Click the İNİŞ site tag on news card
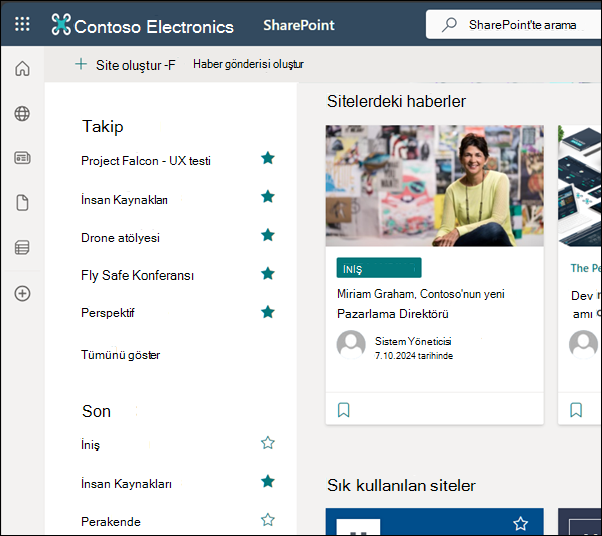This screenshot has width=602, height=536. click(x=379, y=268)
